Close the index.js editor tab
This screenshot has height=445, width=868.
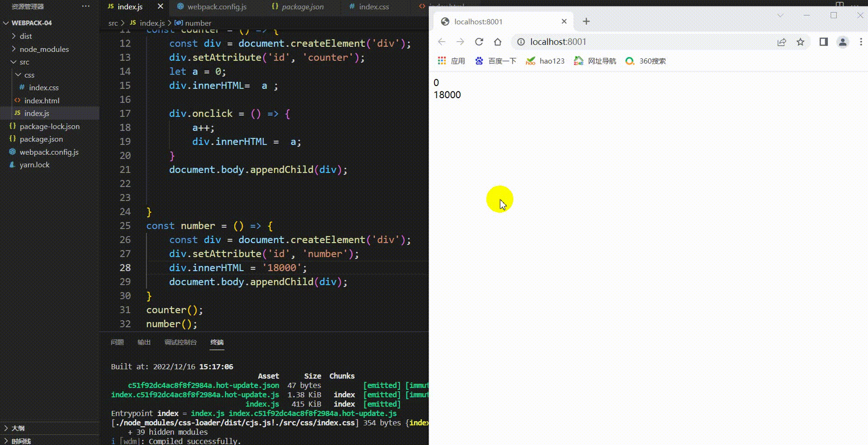pyautogui.click(x=160, y=6)
